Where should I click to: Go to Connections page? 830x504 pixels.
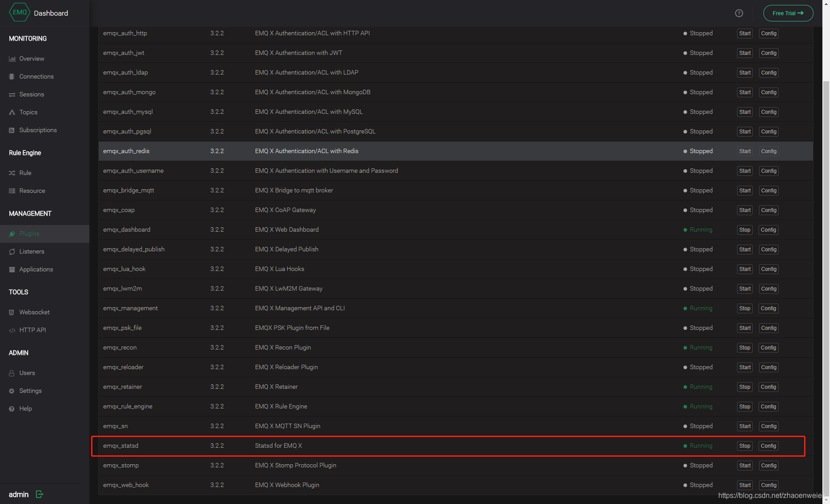point(45,77)
